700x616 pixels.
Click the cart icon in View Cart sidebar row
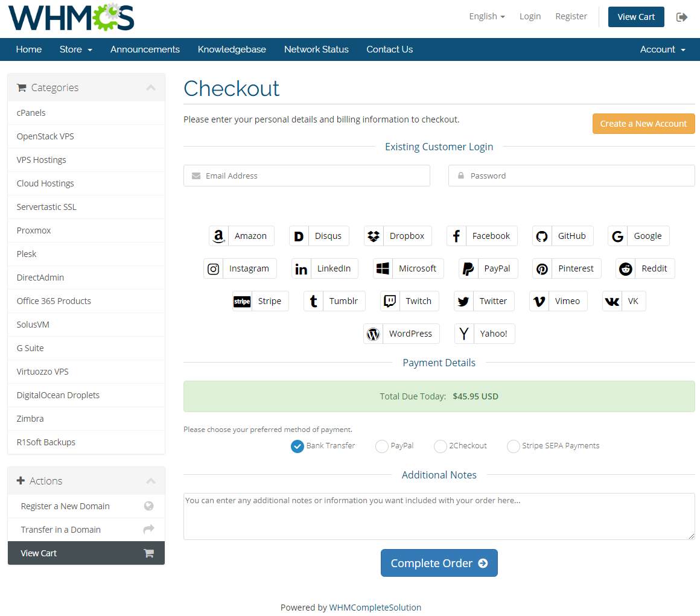(x=148, y=553)
